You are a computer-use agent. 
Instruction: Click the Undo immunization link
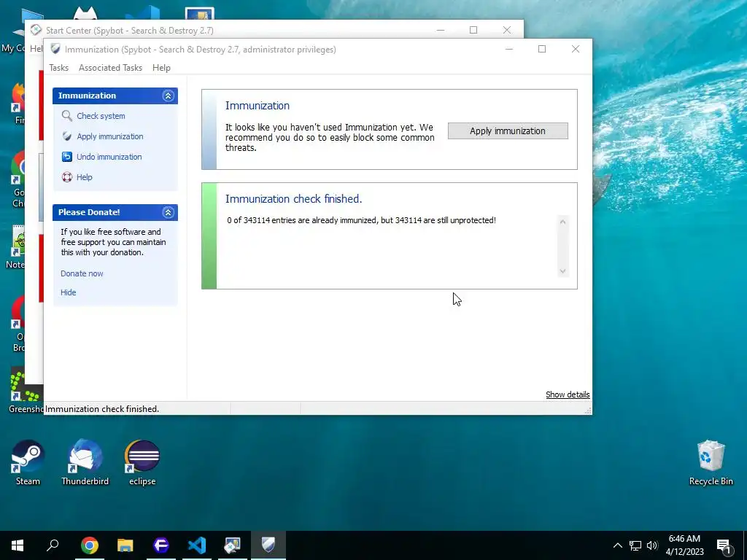[x=109, y=157]
